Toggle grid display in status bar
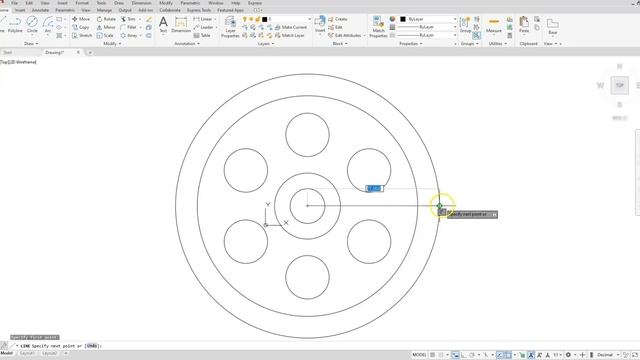The width and height of the screenshot is (640, 360). (x=432, y=355)
